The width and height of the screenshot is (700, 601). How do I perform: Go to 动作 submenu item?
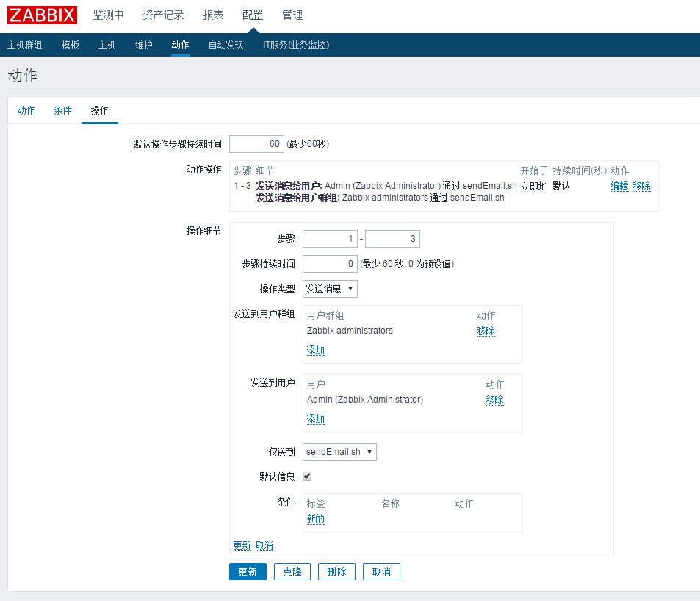point(181,45)
